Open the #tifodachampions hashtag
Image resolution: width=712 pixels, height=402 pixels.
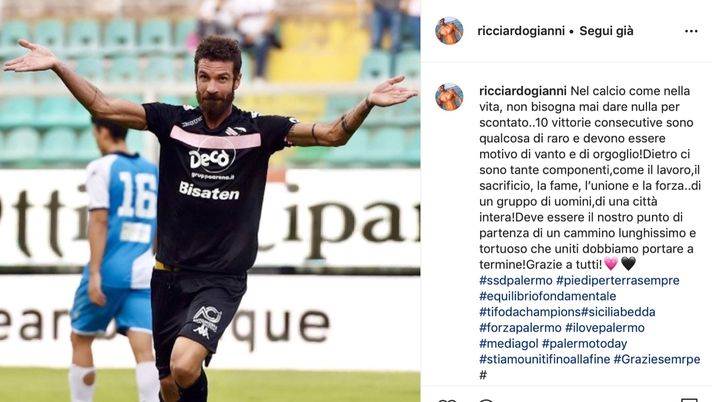coord(530,312)
